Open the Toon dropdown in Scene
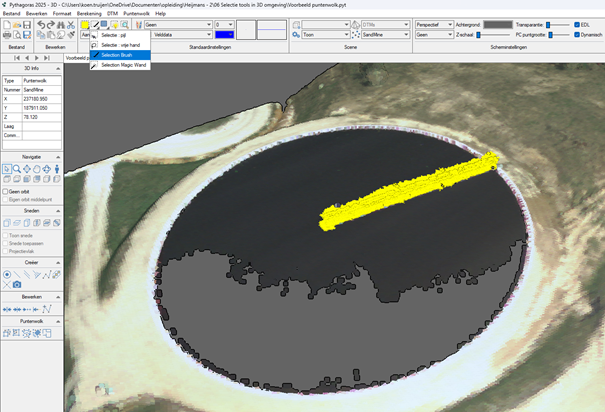This screenshot has width=605, height=412. [x=324, y=34]
